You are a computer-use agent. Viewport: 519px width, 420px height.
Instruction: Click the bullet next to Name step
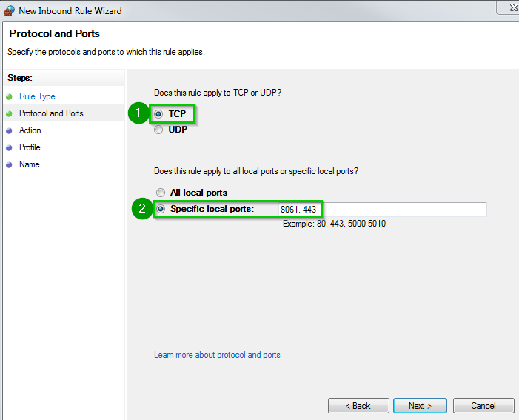(x=9, y=164)
